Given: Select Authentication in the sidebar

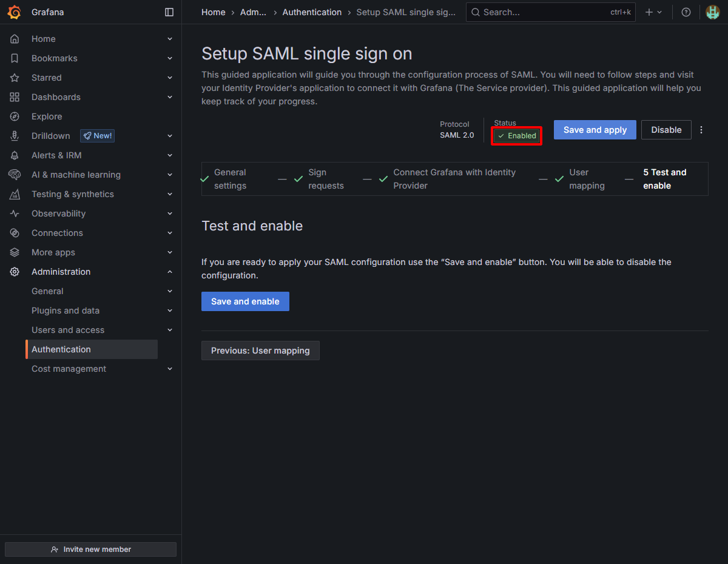Looking at the screenshot, I should (x=61, y=349).
